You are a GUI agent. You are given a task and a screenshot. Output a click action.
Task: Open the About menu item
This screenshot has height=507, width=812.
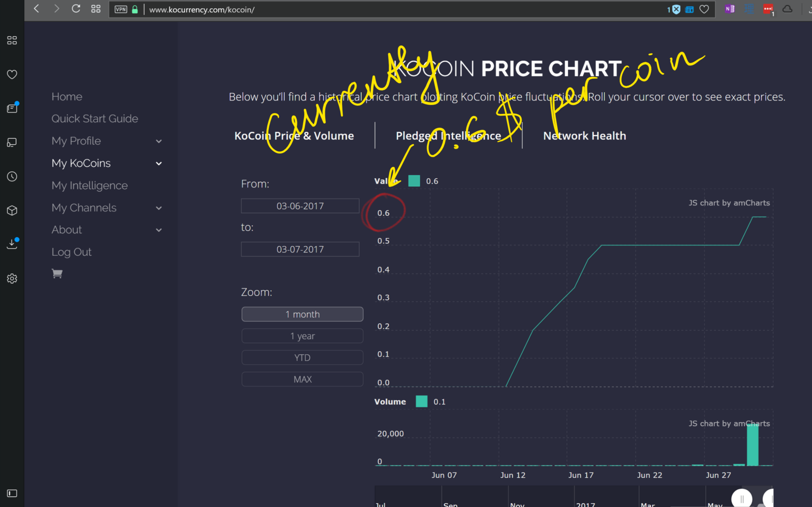click(67, 230)
